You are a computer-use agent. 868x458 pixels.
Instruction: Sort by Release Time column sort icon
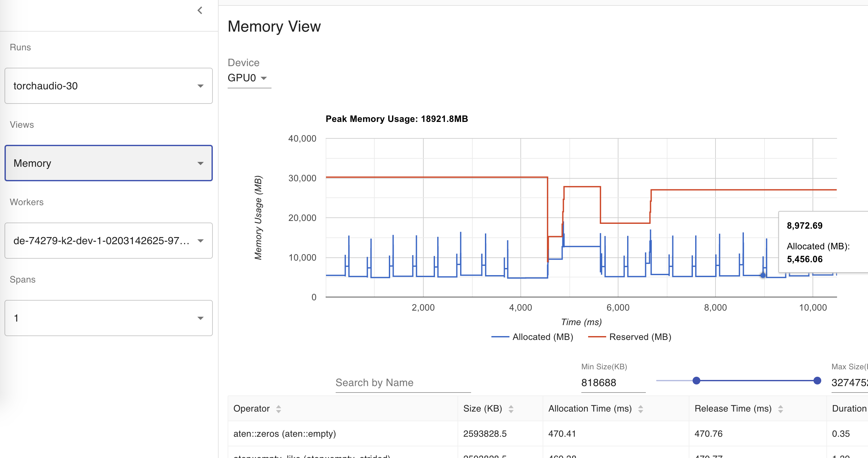[x=780, y=409]
